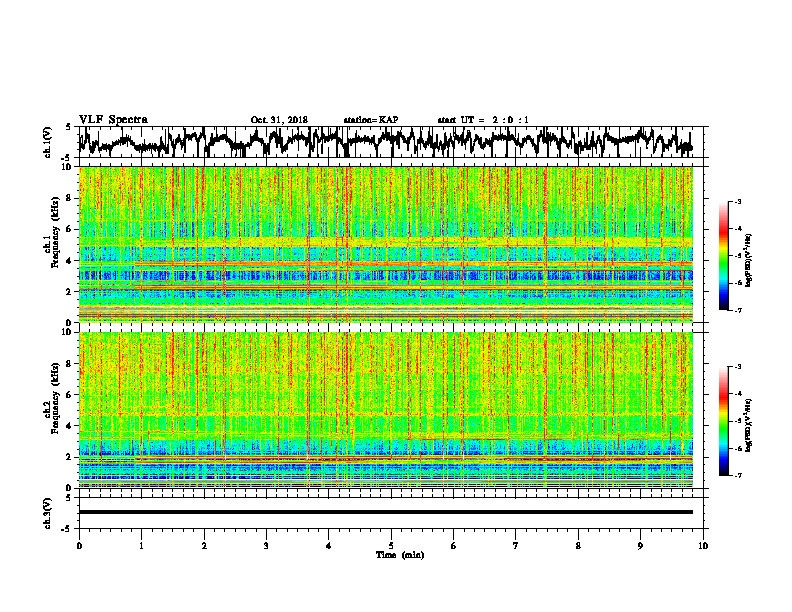Image resolution: width=792 pixels, height=612 pixels.
Task: Click the ch.2 color bar unit label
Action: 749,426
